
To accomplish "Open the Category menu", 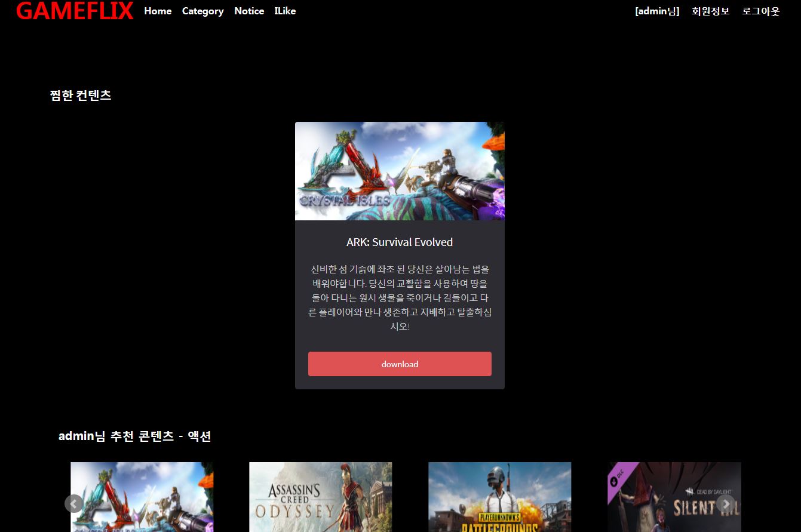I will (x=202, y=11).
